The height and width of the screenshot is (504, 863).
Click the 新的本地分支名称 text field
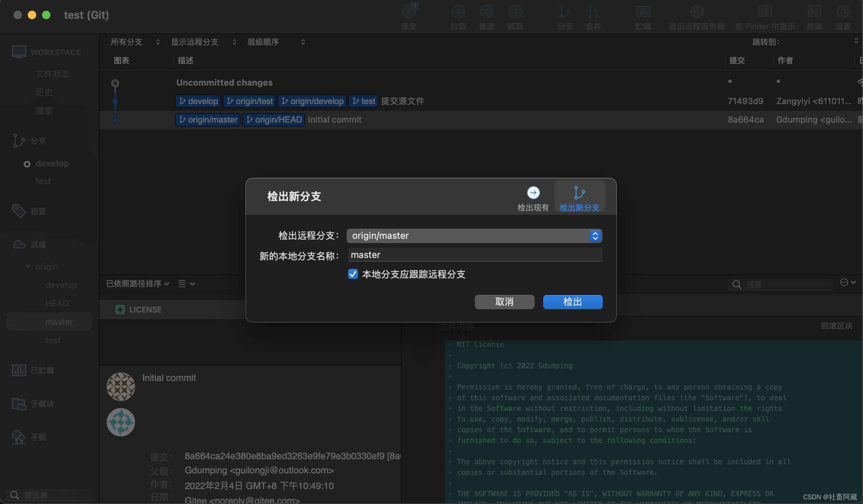coord(474,255)
